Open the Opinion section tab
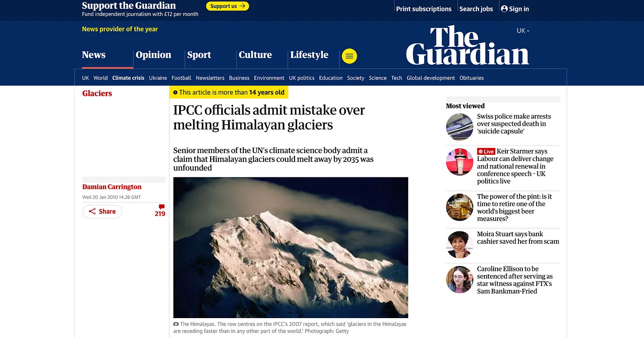Viewport: 644px width, 338px height. point(153,55)
